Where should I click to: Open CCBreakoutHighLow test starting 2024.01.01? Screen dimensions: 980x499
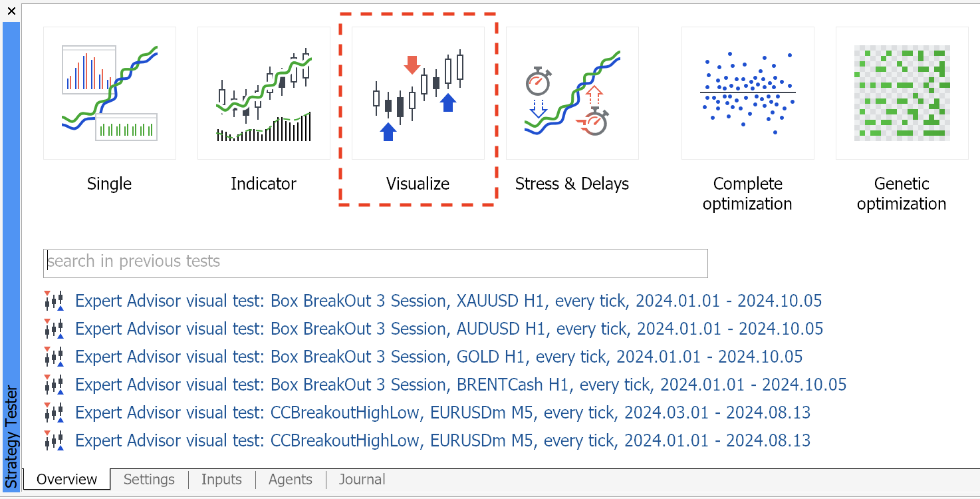click(443, 441)
